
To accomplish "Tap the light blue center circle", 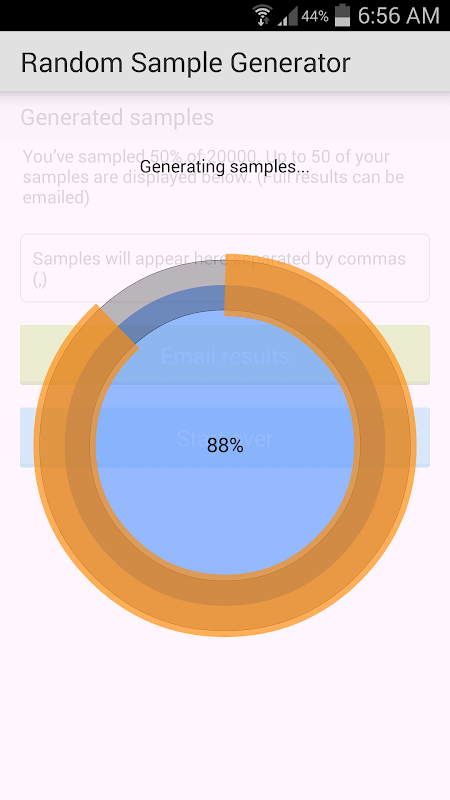I will 225,510.
